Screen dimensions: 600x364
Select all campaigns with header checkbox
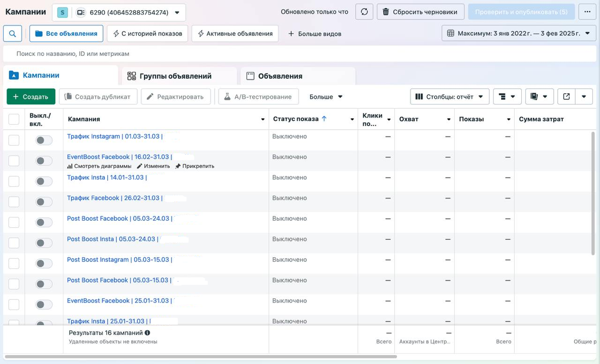(x=14, y=119)
